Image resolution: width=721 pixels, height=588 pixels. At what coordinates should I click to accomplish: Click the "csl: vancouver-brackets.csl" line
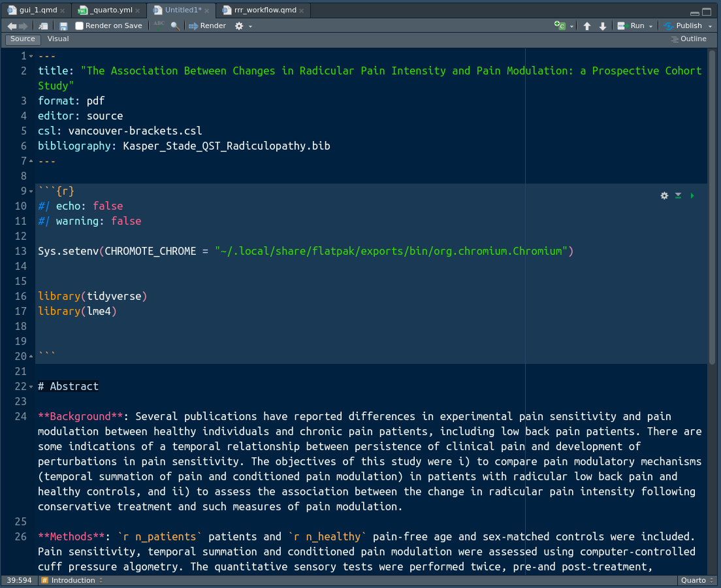[120, 131]
